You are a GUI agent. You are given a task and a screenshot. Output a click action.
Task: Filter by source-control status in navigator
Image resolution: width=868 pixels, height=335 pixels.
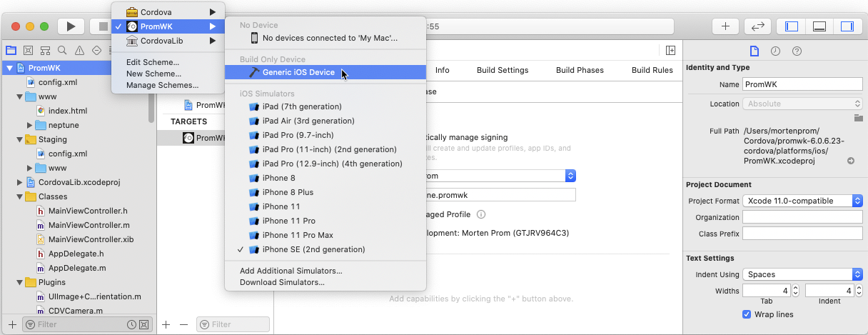pyautogui.click(x=143, y=324)
